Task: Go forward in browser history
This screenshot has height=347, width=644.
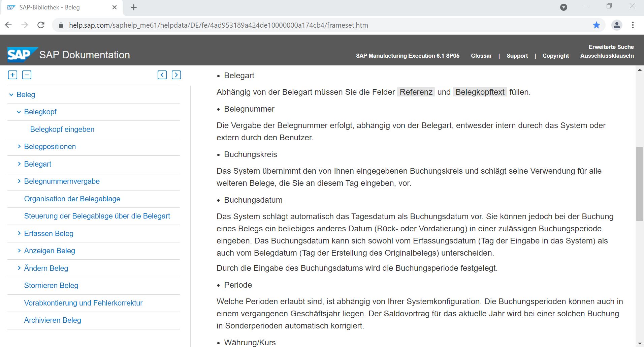Action: tap(25, 25)
